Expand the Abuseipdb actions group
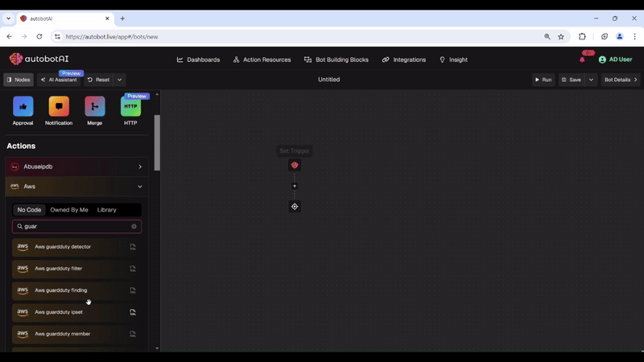The image size is (644, 362). coord(76,167)
